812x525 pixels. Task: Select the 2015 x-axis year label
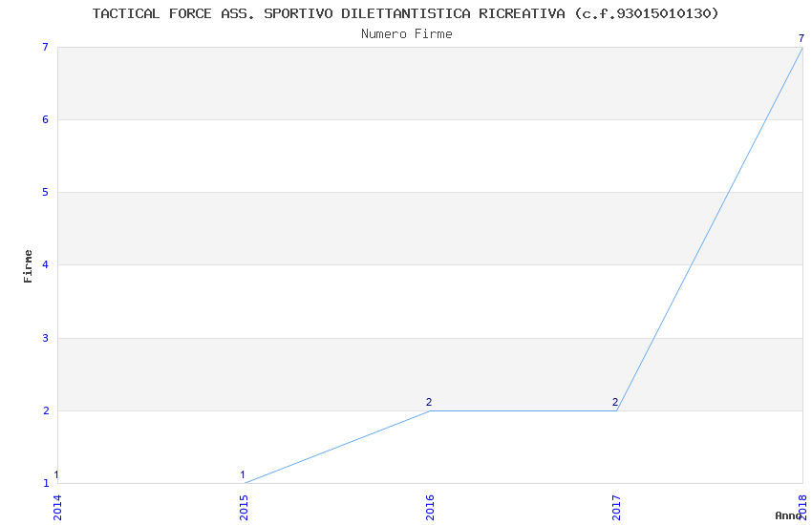(244, 508)
